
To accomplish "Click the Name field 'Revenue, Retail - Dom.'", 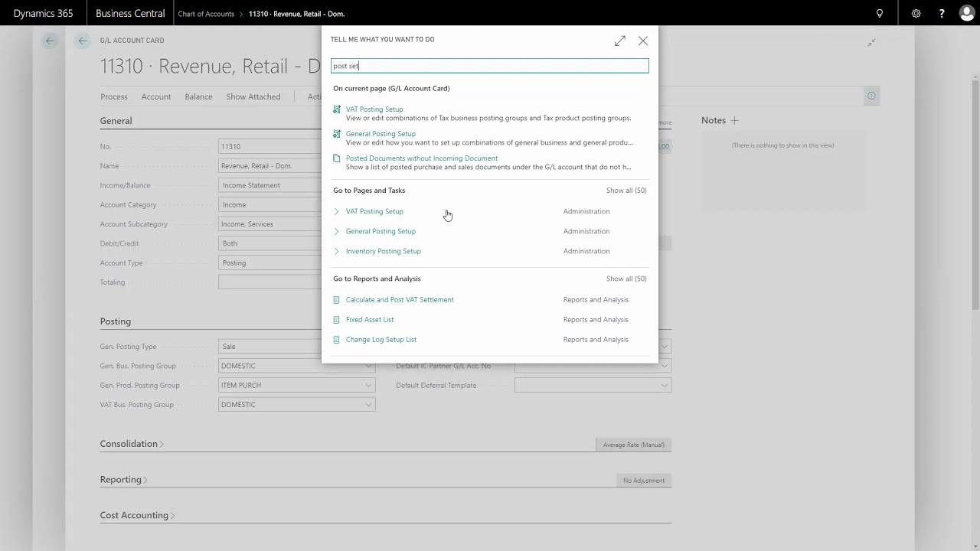I will point(270,166).
